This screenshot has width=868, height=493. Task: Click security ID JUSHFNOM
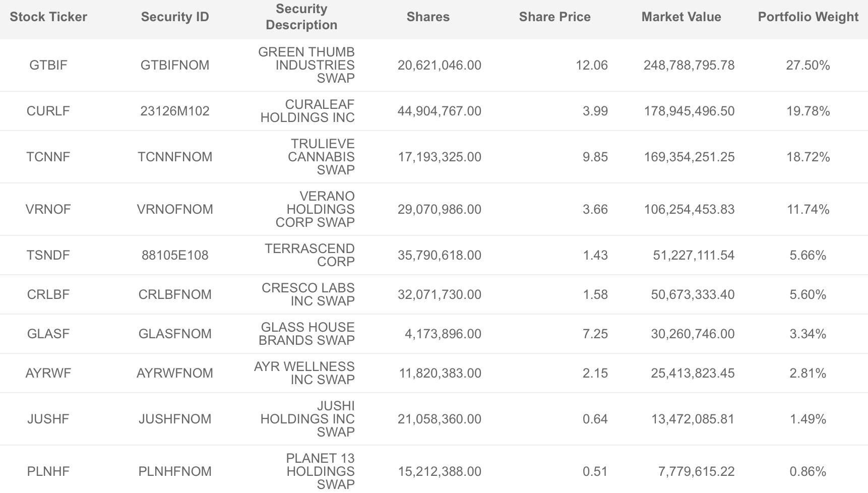click(175, 419)
